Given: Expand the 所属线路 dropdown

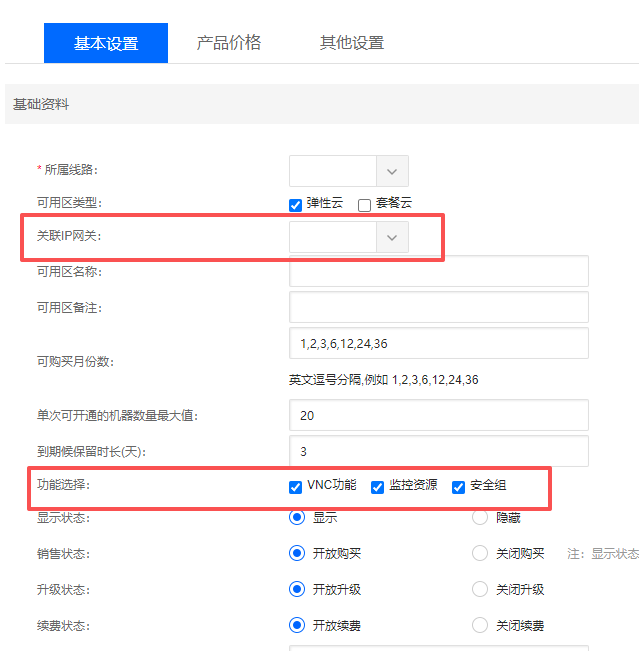Looking at the screenshot, I should (392, 171).
